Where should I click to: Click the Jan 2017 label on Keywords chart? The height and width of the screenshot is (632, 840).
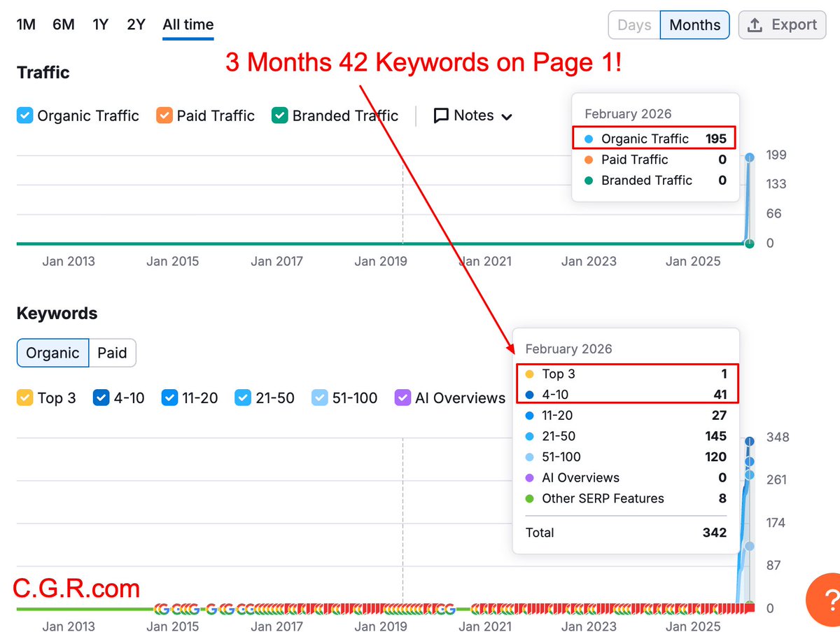(x=276, y=626)
